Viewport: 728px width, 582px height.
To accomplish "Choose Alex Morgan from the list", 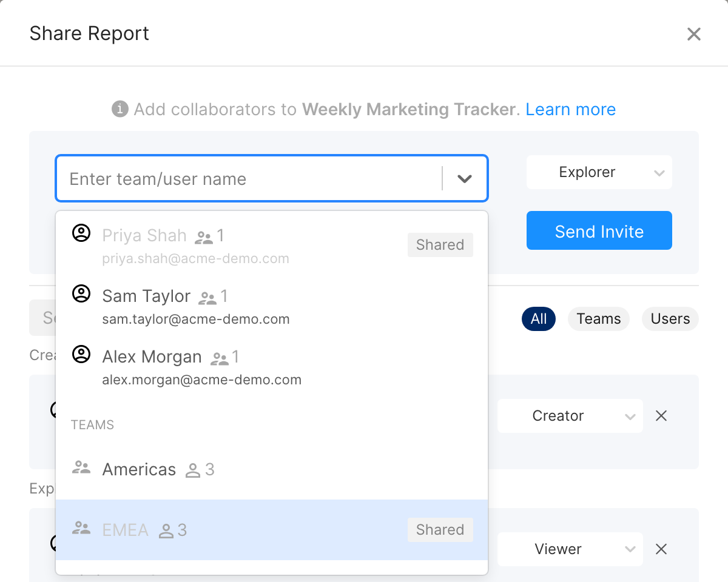I will pyautogui.click(x=272, y=367).
